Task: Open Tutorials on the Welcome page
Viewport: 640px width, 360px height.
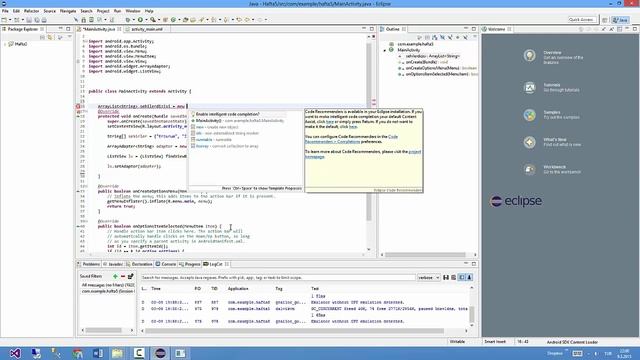Action: point(551,87)
